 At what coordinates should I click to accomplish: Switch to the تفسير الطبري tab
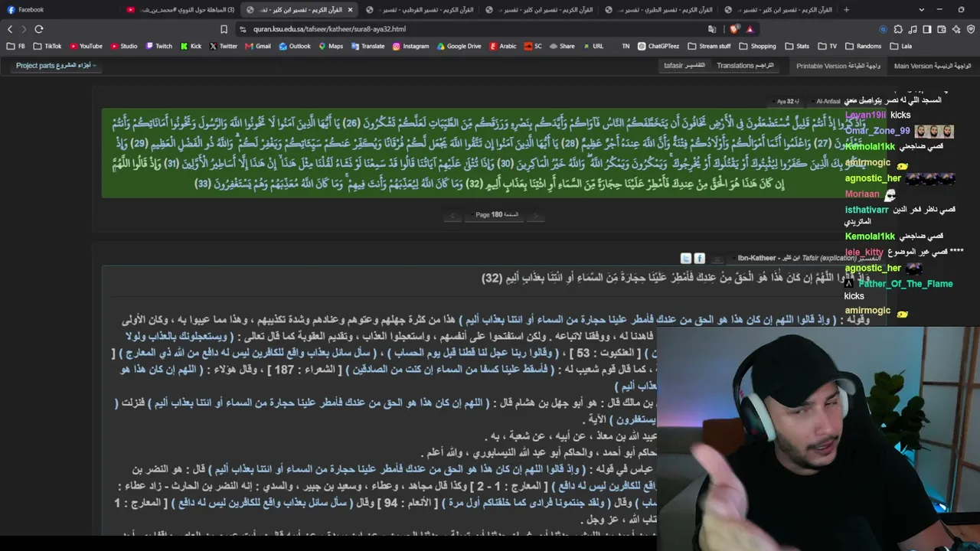(658, 10)
